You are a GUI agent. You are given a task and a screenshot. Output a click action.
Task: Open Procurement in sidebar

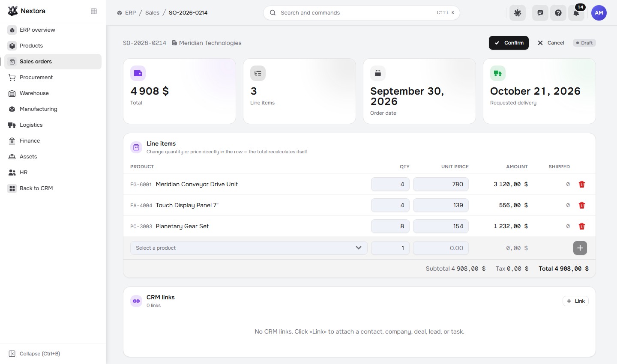tap(53, 78)
